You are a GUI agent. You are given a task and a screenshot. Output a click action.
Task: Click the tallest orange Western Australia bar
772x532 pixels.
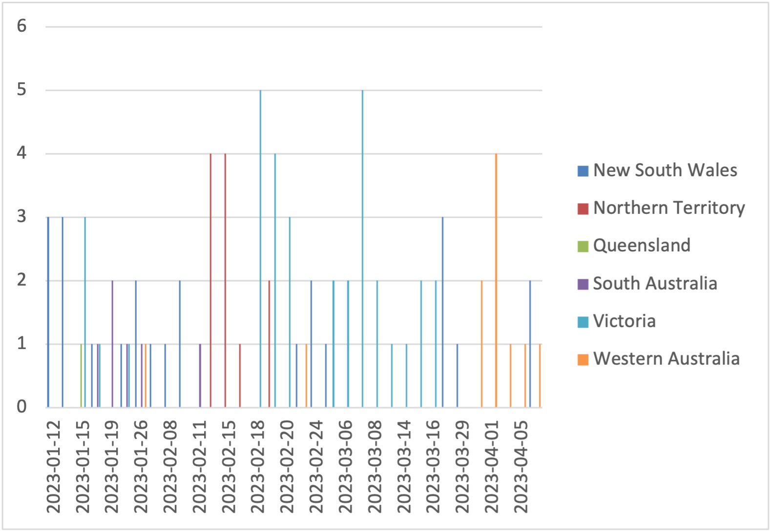pyautogui.click(x=496, y=280)
